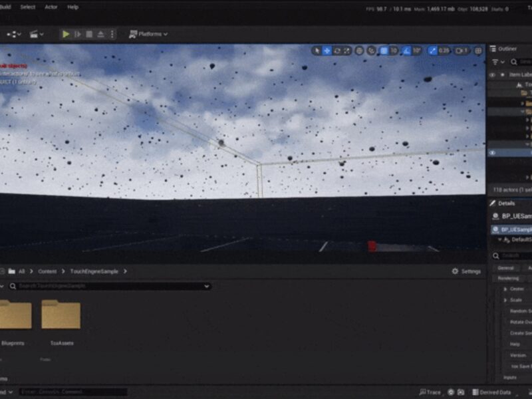Click BP_UESam actor name in Details

[x=517, y=216]
